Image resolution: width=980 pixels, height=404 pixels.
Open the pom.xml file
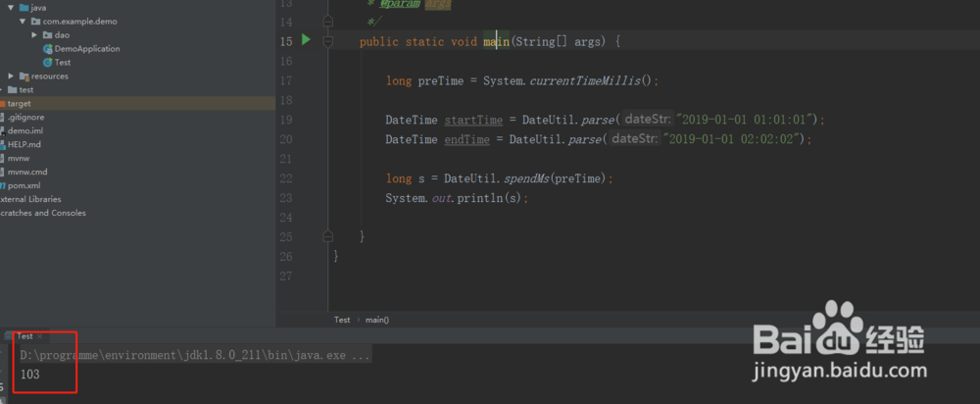click(x=24, y=185)
